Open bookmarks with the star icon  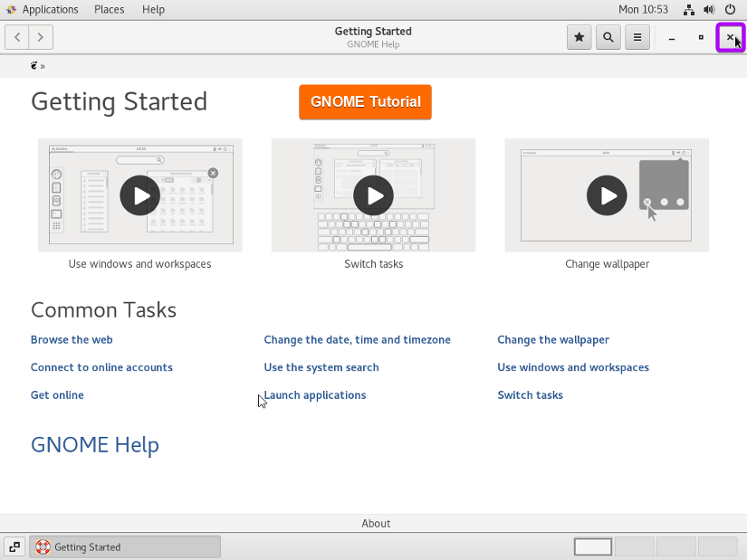click(579, 37)
